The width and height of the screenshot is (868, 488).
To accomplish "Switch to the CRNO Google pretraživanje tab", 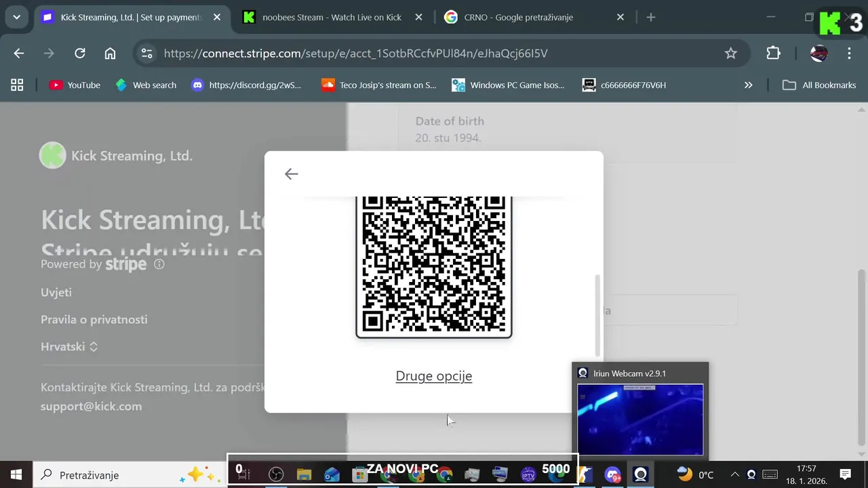I will click(519, 18).
